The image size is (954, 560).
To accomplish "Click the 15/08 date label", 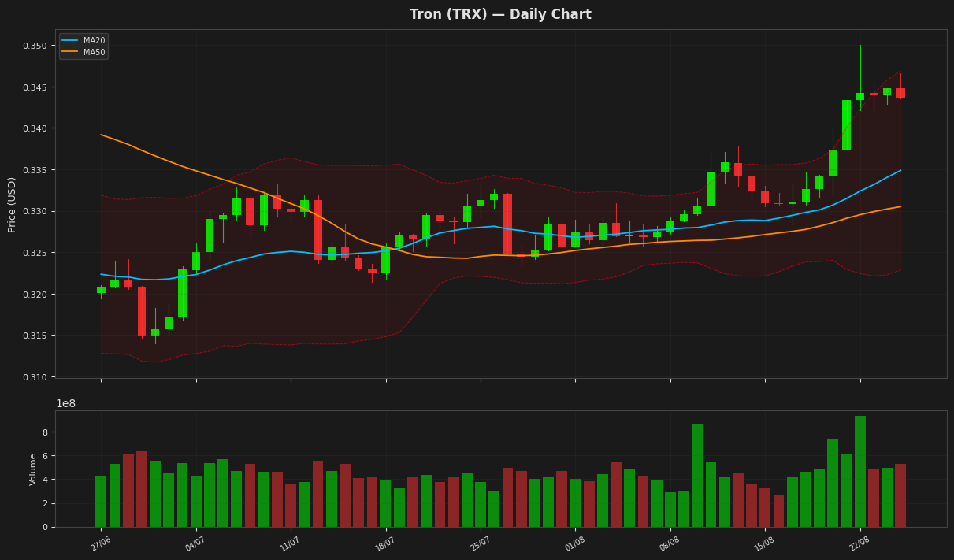I will point(763,544).
